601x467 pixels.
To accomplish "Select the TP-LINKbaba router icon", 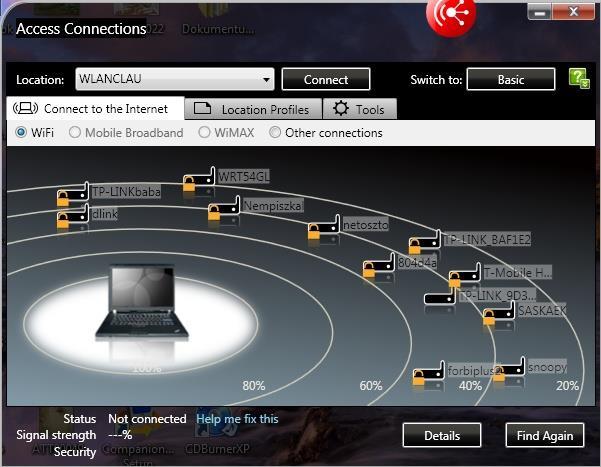I will pos(73,193).
